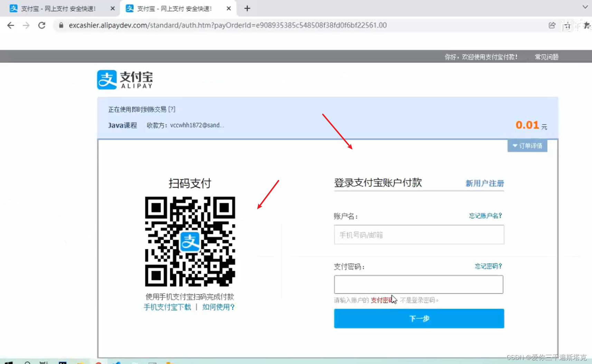
Task: Open the 常见问题 FAQ link
Action: click(547, 57)
